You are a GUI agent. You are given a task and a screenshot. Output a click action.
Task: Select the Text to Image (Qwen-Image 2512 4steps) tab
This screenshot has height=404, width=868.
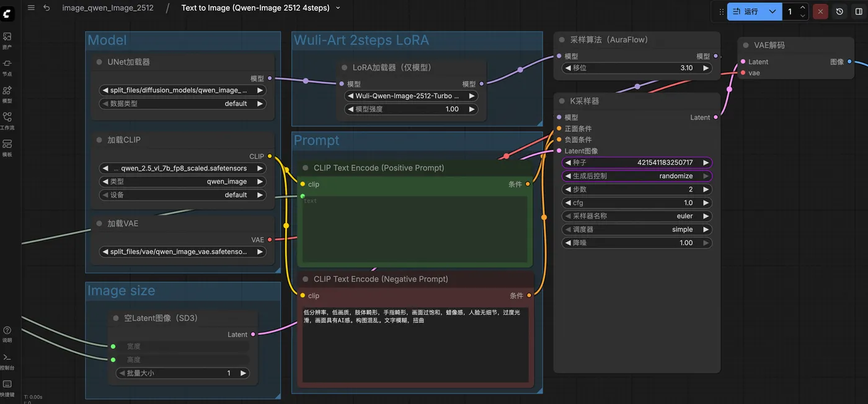(x=256, y=8)
